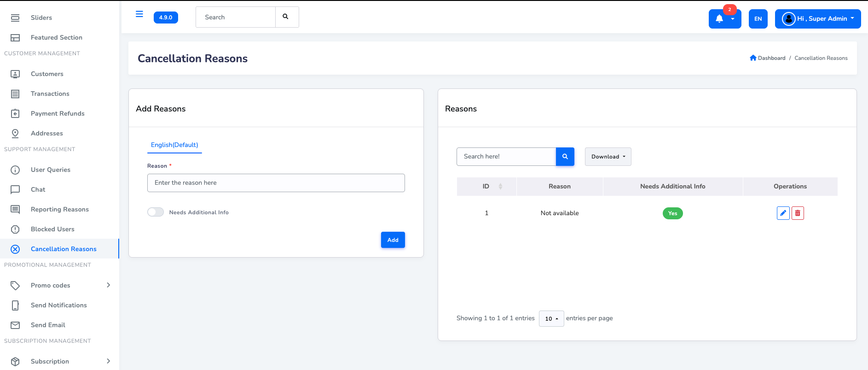Click the Dashboard home icon in breadcrumb
Image resolution: width=868 pixels, height=370 pixels.
(x=753, y=58)
